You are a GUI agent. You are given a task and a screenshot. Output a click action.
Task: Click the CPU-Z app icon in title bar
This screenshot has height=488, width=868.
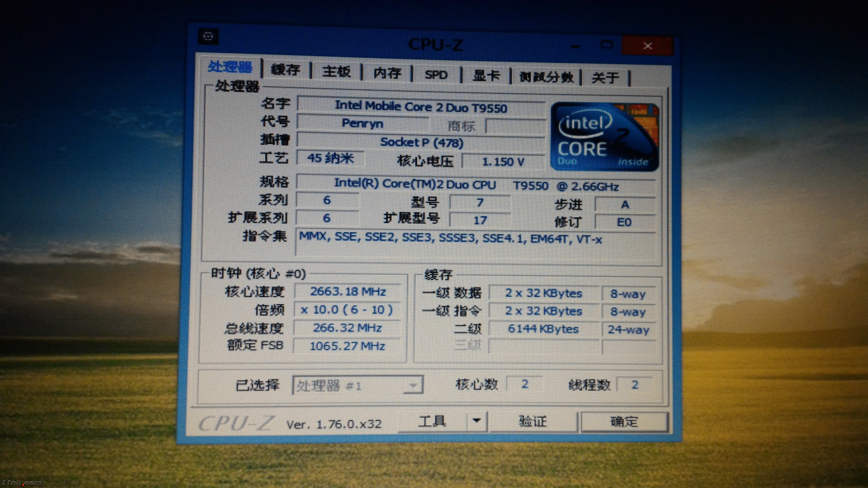[x=208, y=36]
